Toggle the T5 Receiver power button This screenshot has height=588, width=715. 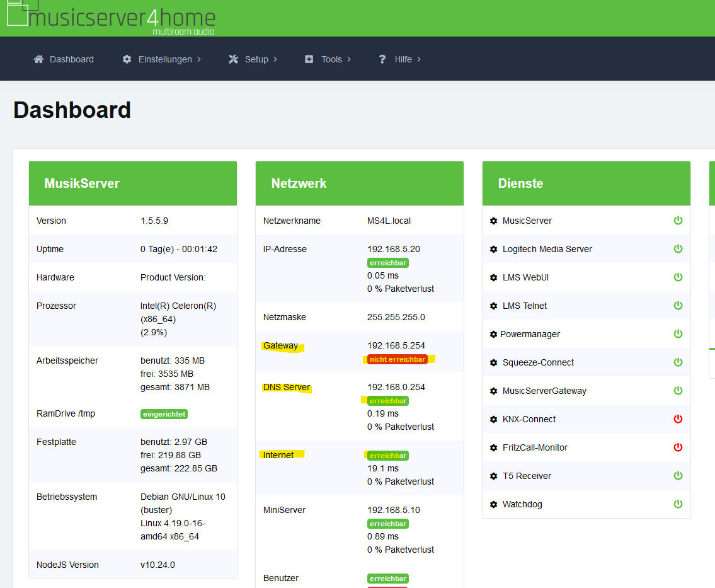(x=678, y=475)
